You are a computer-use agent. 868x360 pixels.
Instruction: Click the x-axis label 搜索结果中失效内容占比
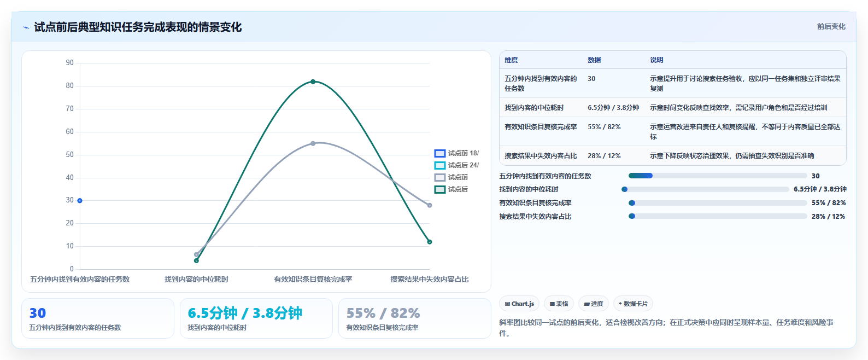pyautogui.click(x=429, y=279)
